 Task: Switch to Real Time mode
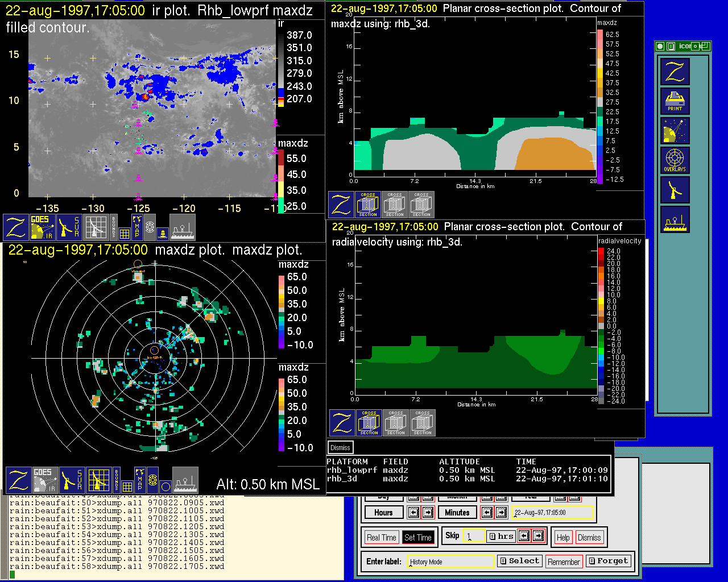381,538
